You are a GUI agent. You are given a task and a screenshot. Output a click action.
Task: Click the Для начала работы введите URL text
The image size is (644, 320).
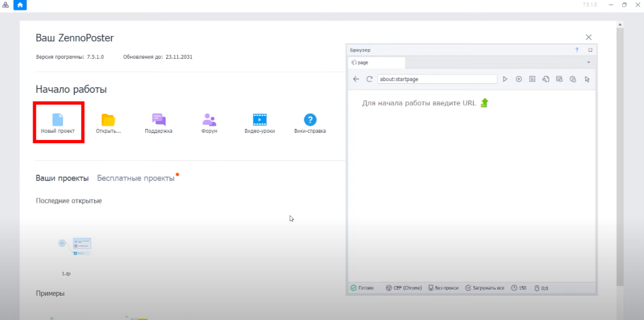click(x=419, y=103)
